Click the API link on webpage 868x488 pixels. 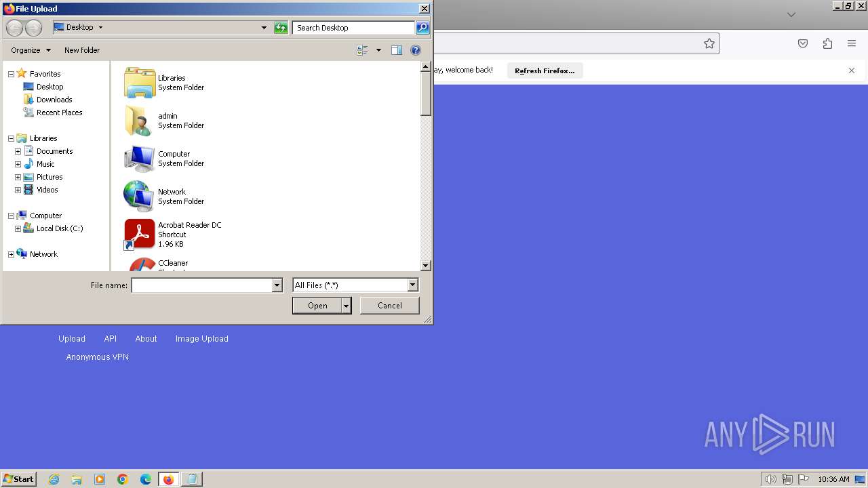[x=111, y=339]
